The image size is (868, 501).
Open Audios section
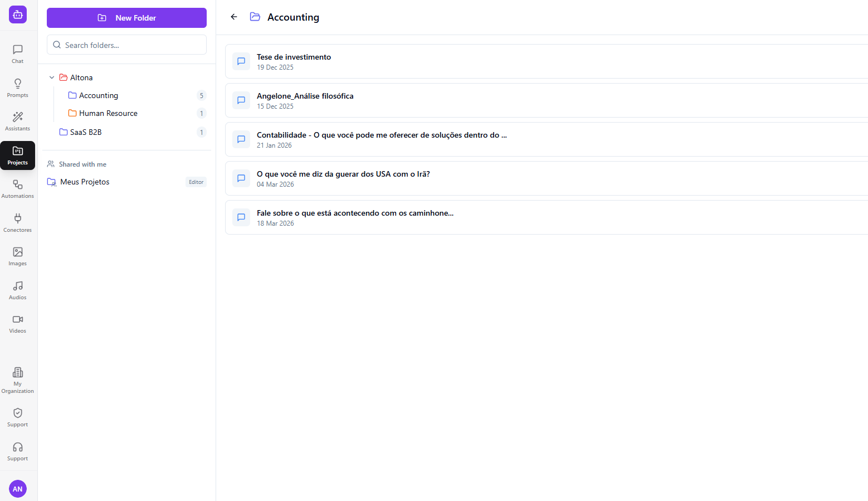point(18,290)
